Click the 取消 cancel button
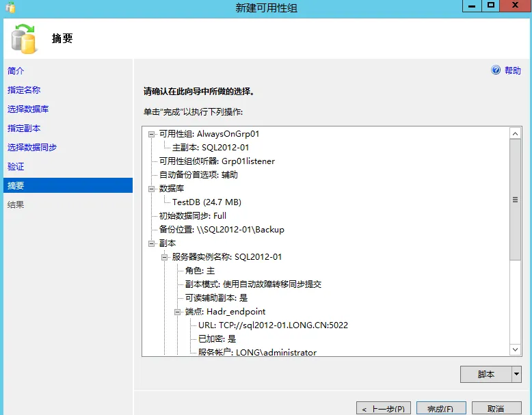The height and width of the screenshot is (415, 532). 496,408
